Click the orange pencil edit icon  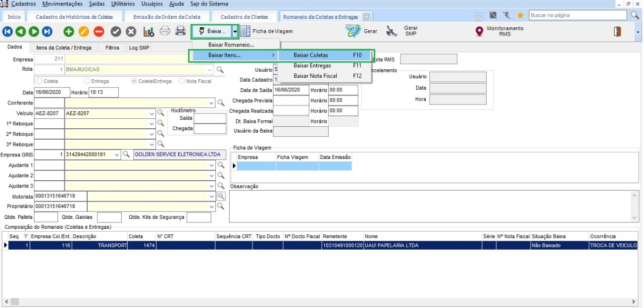84,32
